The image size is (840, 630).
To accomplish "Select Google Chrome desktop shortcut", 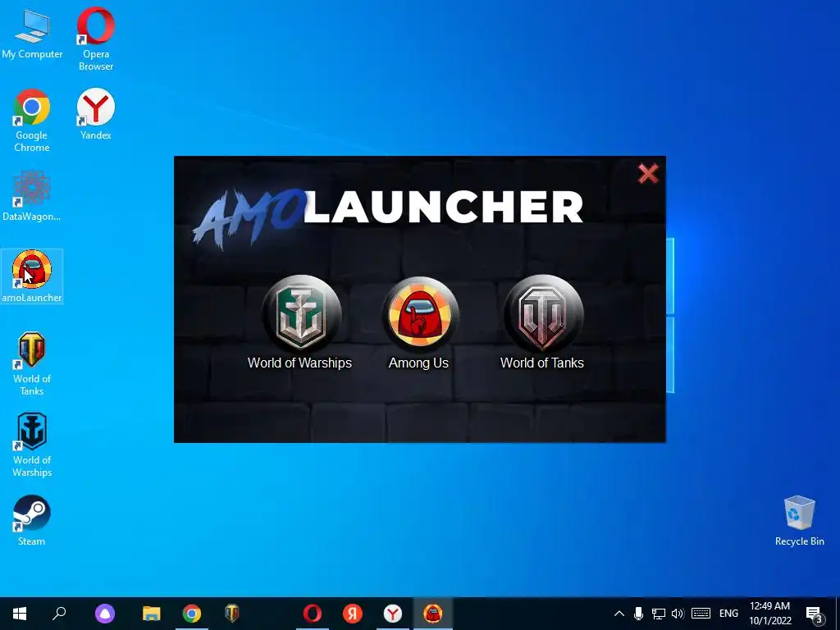I will (32, 121).
